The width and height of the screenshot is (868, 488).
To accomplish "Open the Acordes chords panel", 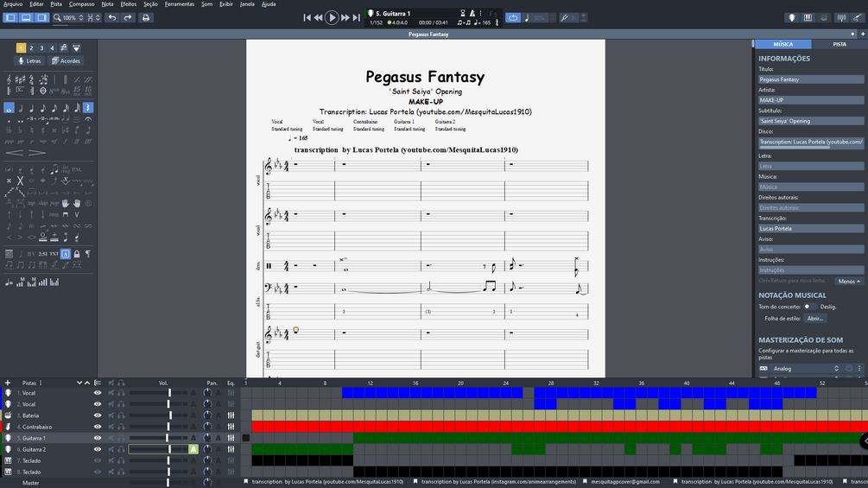I will pos(66,60).
